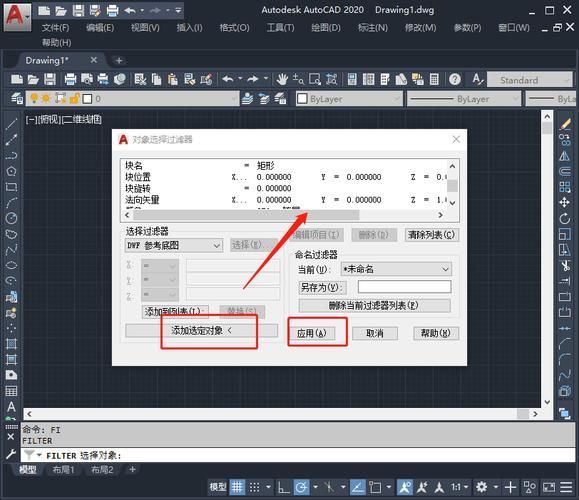Click the Zoom Window icon
The width and height of the screenshot is (579, 500).
315,79
